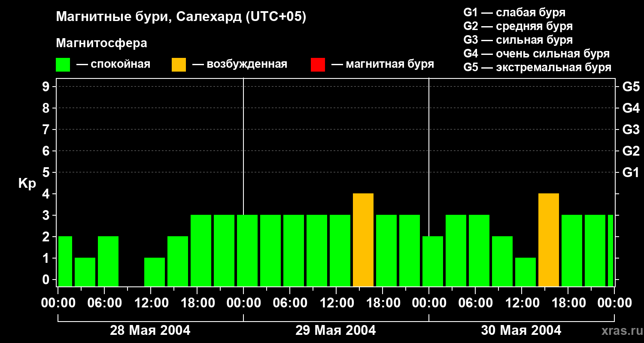Click 'G4 — очень сильная буря' legend line
This screenshot has width=644, height=343.
pos(536,54)
